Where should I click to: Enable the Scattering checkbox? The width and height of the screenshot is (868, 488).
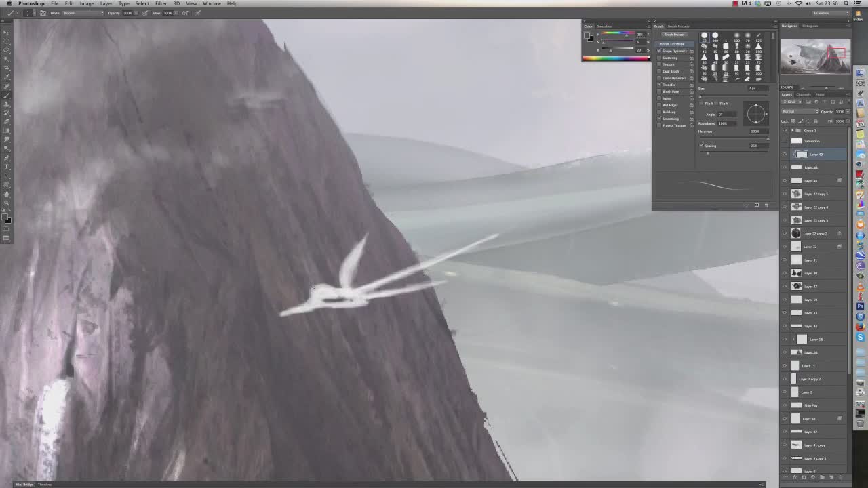(659, 58)
